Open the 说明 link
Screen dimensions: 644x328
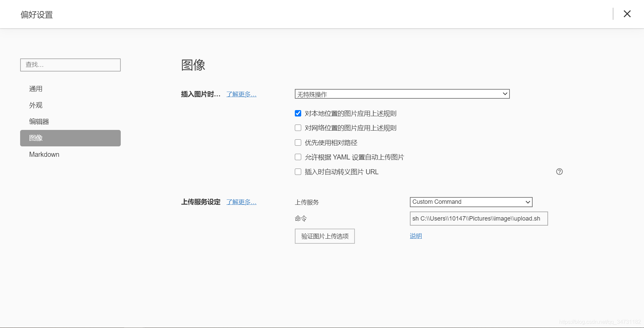tap(416, 236)
